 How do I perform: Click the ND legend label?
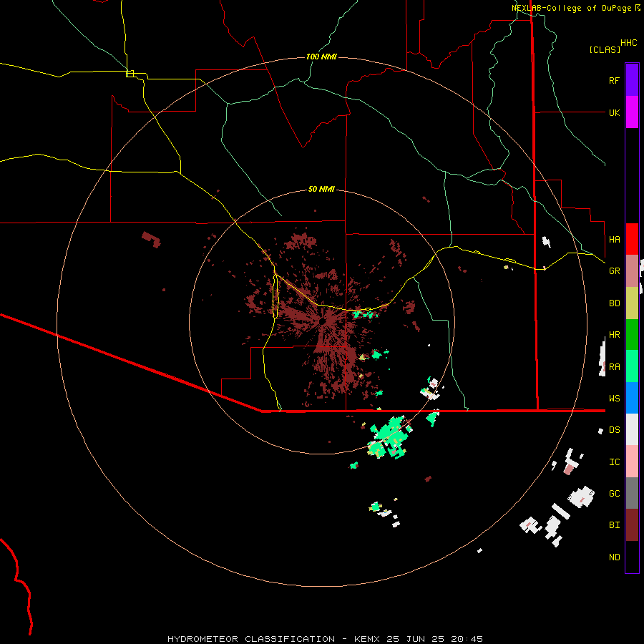pyautogui.click(x=614, y=557)
